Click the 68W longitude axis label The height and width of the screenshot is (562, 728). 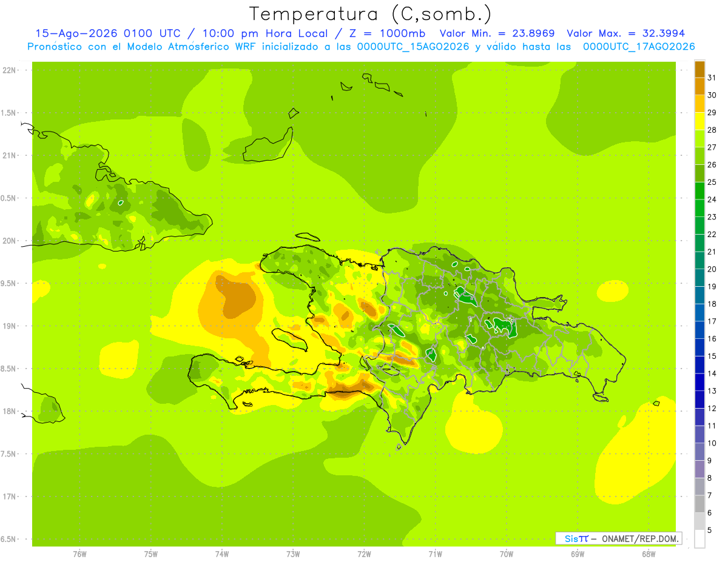(648, 554)
